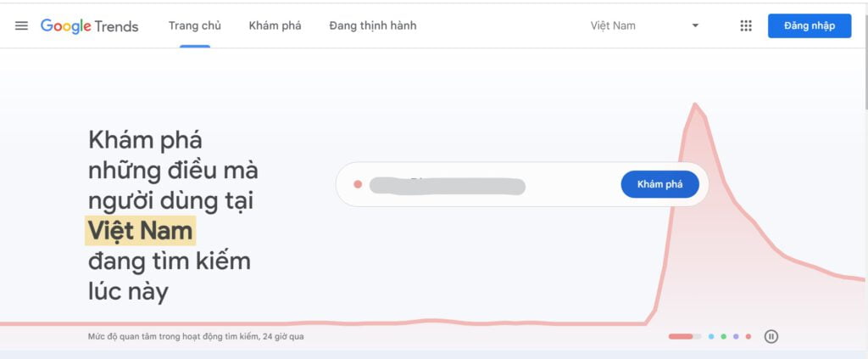Image resolution: width=868 pixels, height=359 pixels.
Task: Open the Google apps grid
Action: pos(746,25)
